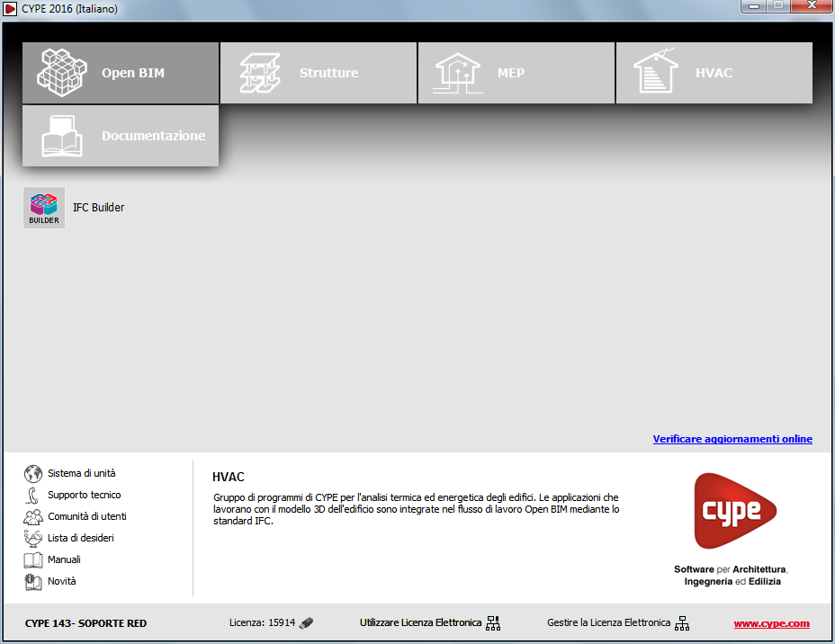Click the HVAC description heading
This screenshot has width=835, height=644.
[229, 477]
